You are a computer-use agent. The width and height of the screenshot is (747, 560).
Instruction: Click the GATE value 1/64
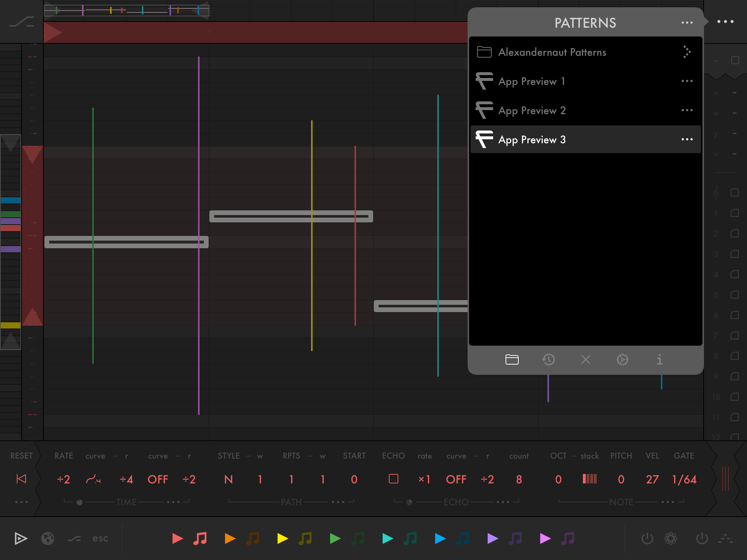[684, 479]
